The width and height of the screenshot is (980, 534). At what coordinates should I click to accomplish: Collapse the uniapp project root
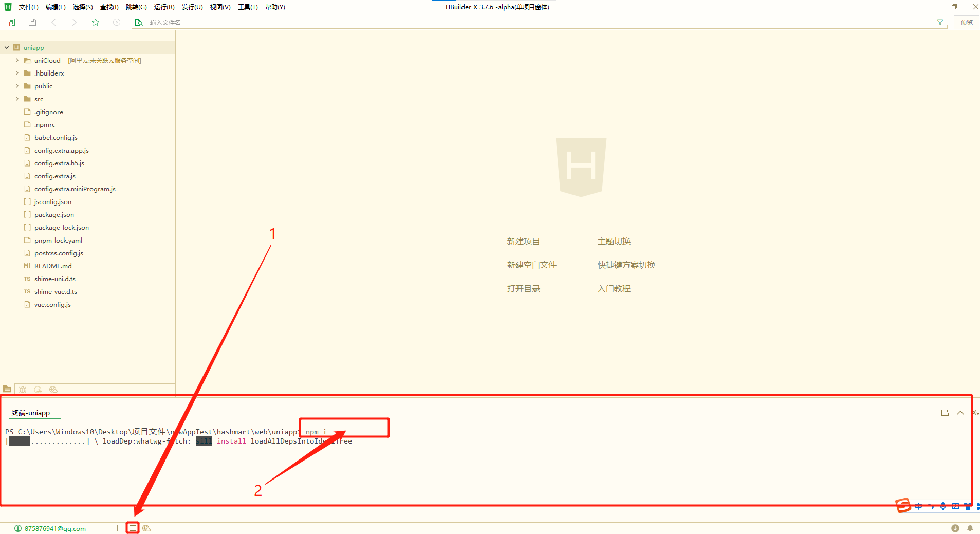[x=7, y=47]
